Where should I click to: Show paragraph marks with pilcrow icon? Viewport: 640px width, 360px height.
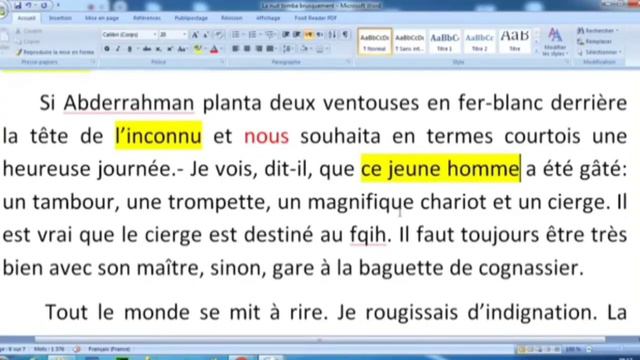tap(346, 35)
